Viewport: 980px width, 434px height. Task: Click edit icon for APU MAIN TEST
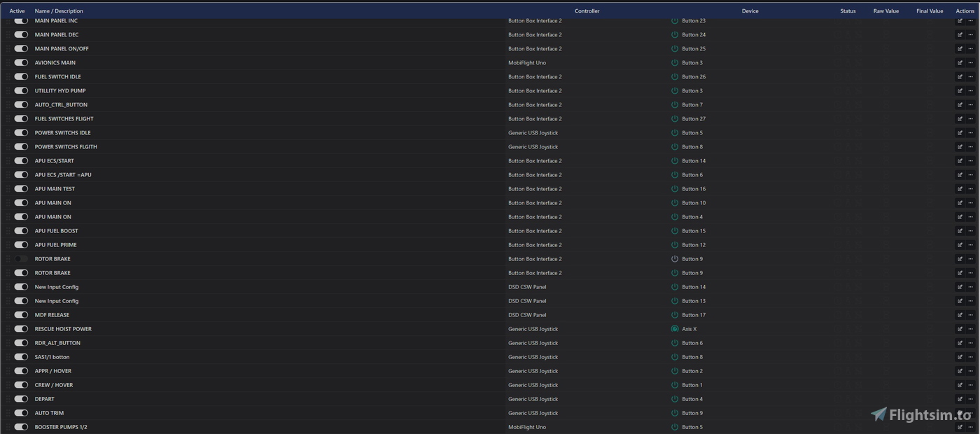tap(960, 189)
